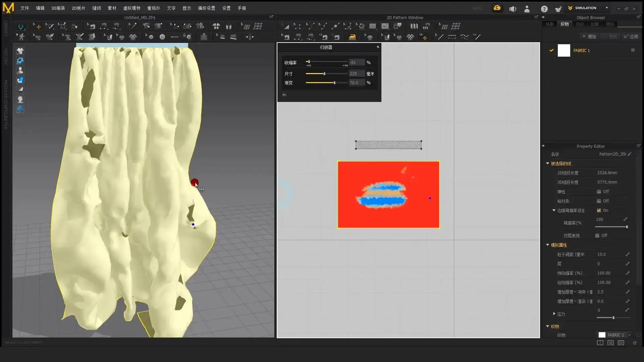
Task: Click the 增加 button in Object Browser
Action: tap(589, 37)
